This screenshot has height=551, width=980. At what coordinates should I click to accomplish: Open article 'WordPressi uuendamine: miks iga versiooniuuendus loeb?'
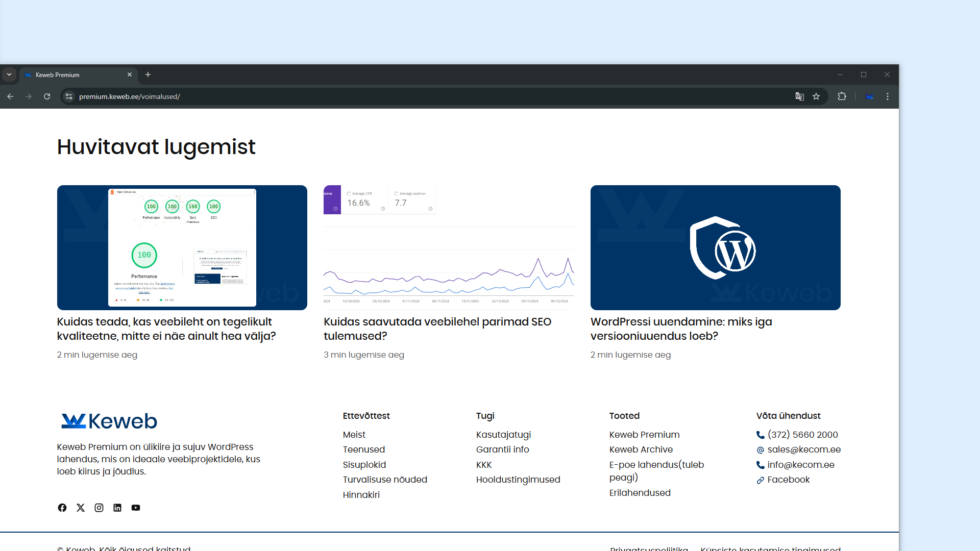[x=681, y=329]
